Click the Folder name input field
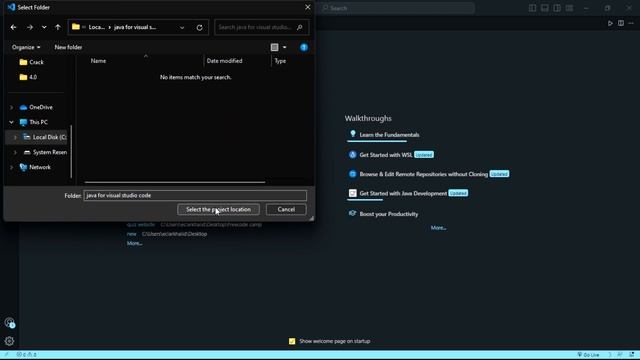The height and width of the screenshot is (360, 640). point(195,196)
